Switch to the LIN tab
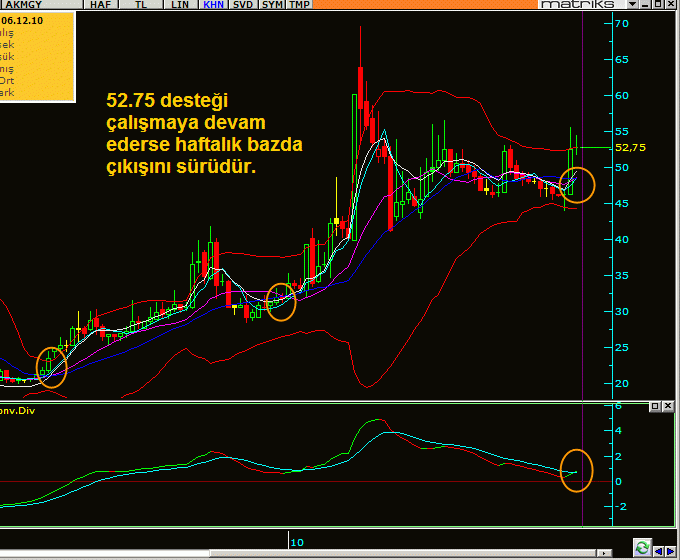Screen dimensions: 680x560 click(181, 5)
